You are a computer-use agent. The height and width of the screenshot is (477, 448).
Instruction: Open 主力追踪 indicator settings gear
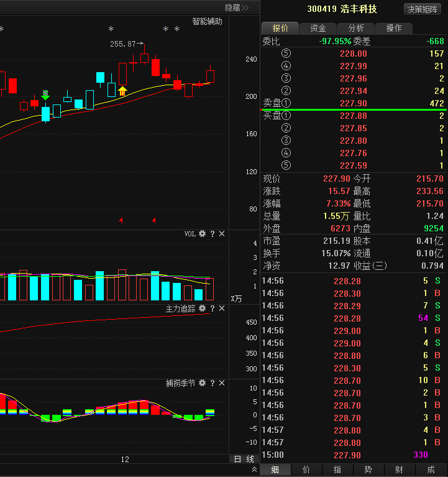click(202, 308)
